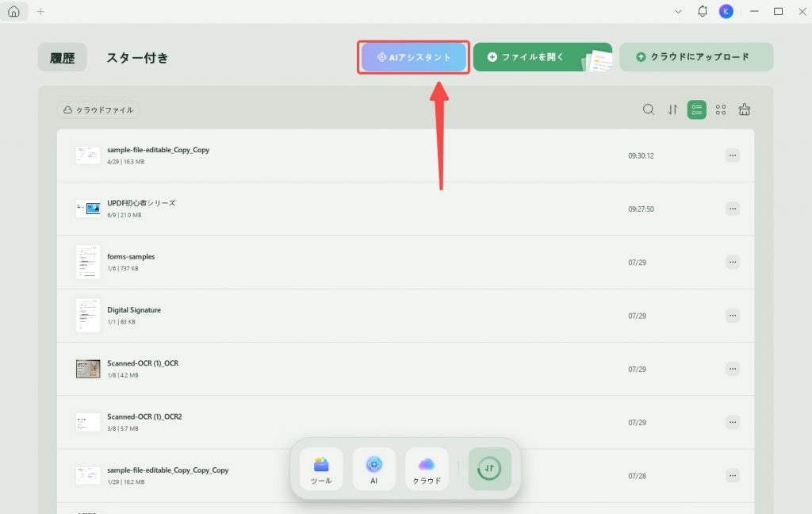Open the home tab icon
Image resolution: width=812 pixels, height=514 pixels.
(14, 11)
